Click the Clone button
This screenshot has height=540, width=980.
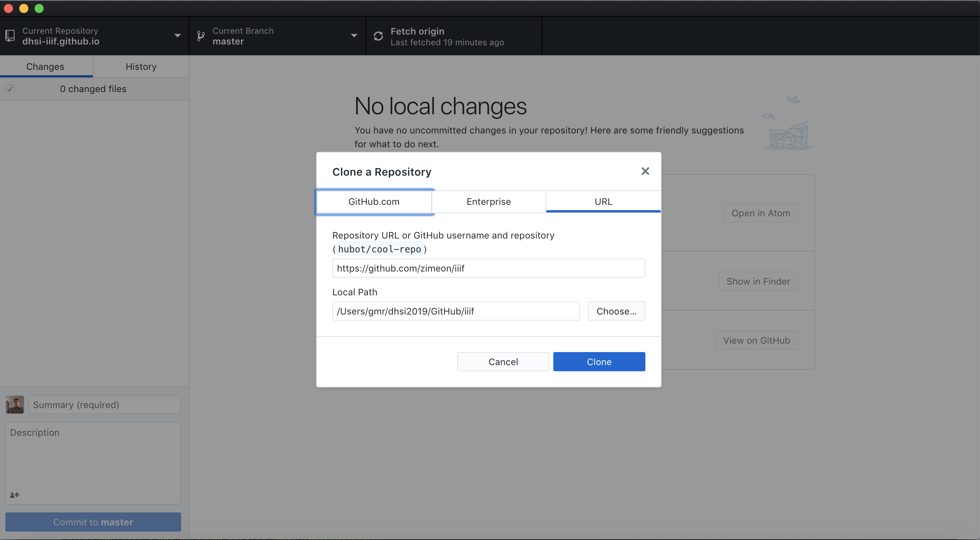[599, 362]
